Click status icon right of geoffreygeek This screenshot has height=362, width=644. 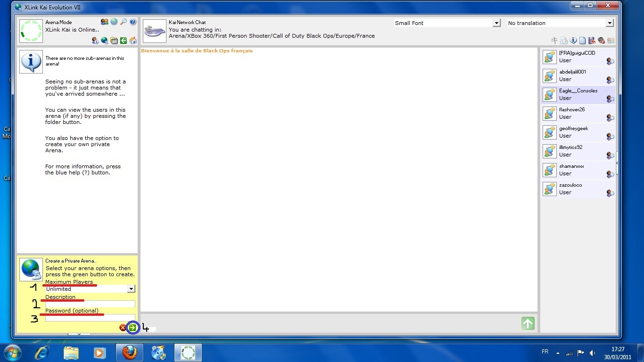point(610,137)
